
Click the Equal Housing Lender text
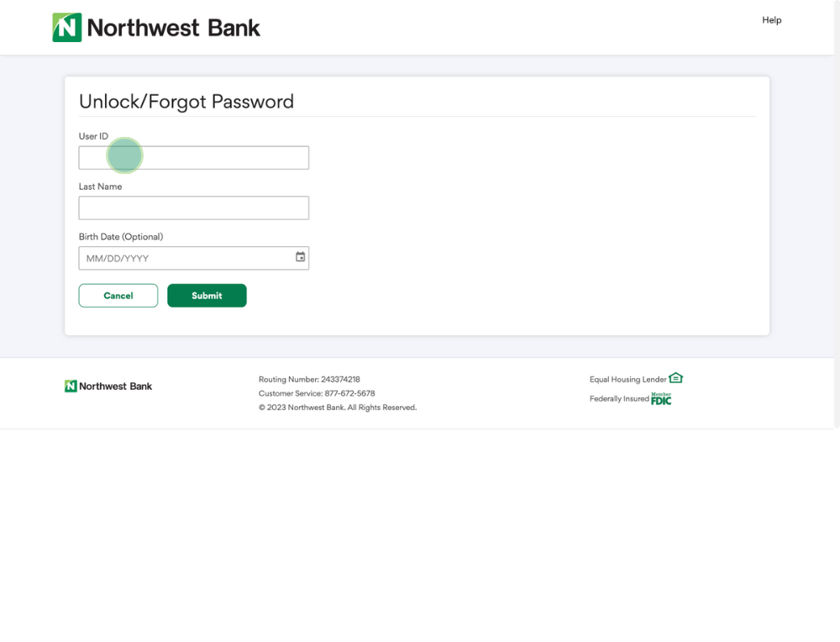(x=627, y=380)
